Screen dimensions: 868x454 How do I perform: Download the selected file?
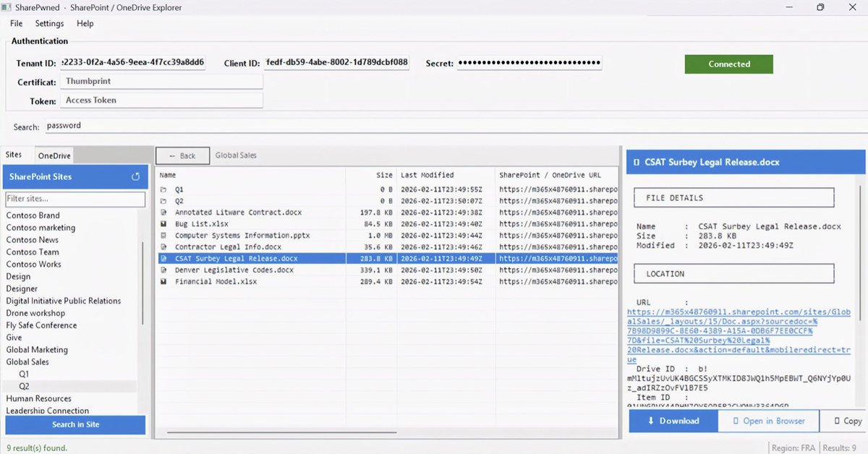673,421
